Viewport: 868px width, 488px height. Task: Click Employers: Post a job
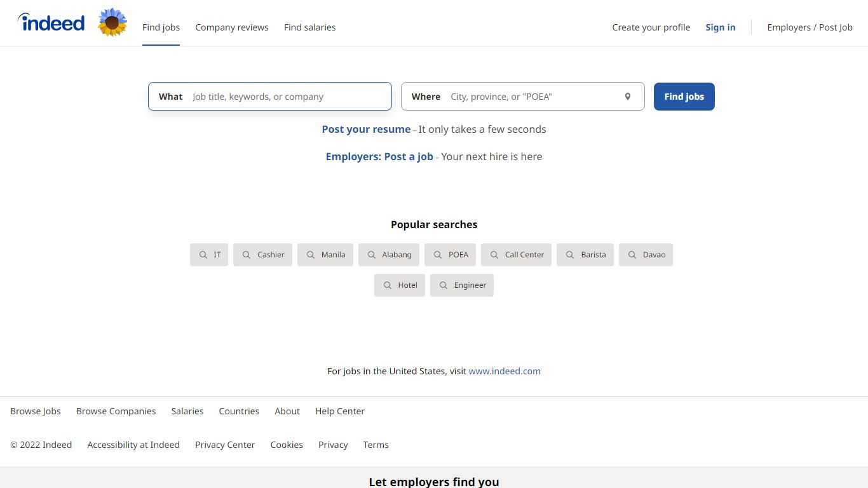pyautogui.click(x=379, y=156)
